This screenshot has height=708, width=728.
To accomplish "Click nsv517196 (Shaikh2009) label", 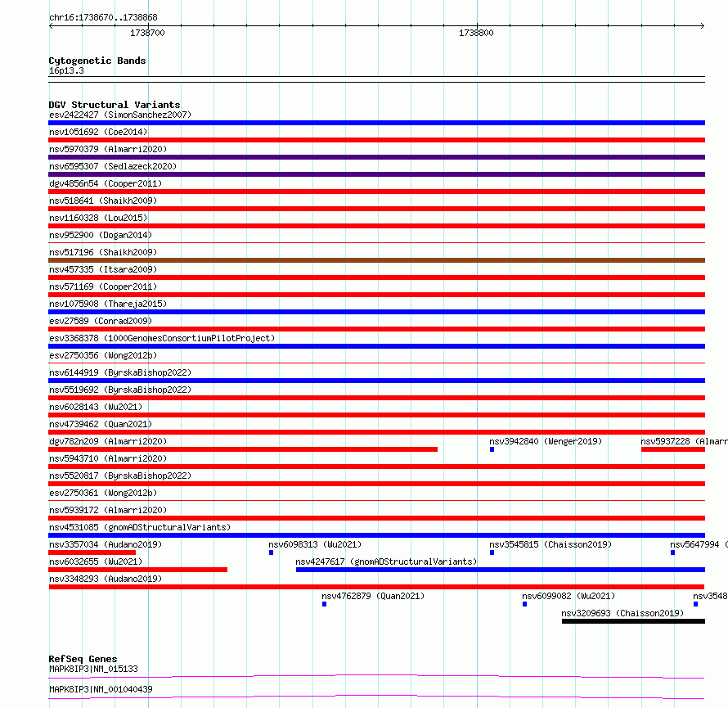I will point(103,252).
